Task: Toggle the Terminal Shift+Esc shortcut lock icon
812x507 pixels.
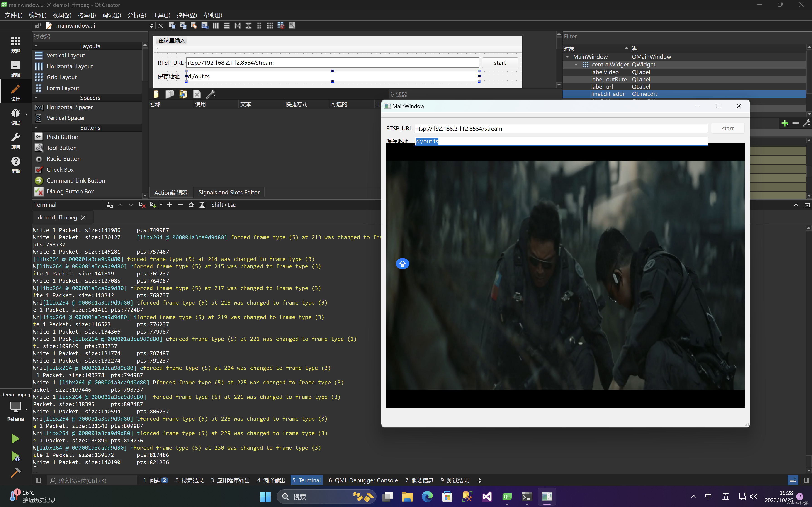Action: (202, 205)
